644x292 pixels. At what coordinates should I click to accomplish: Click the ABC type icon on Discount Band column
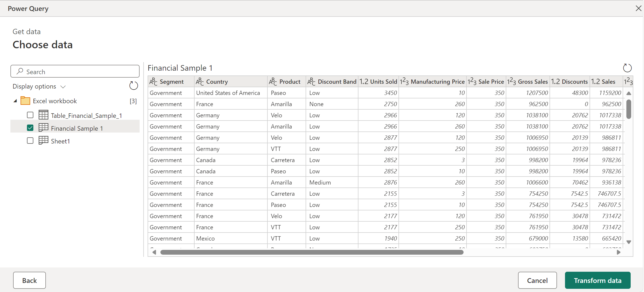310,82
